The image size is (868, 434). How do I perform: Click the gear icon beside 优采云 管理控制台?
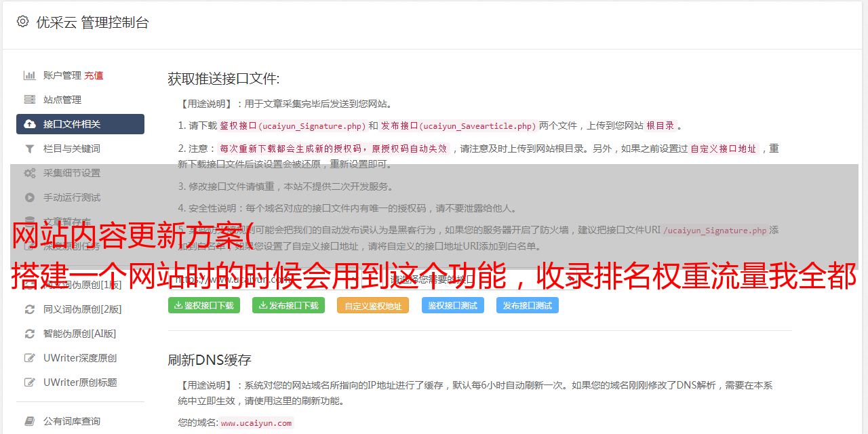pyautogui.click(x=22, y=22)
